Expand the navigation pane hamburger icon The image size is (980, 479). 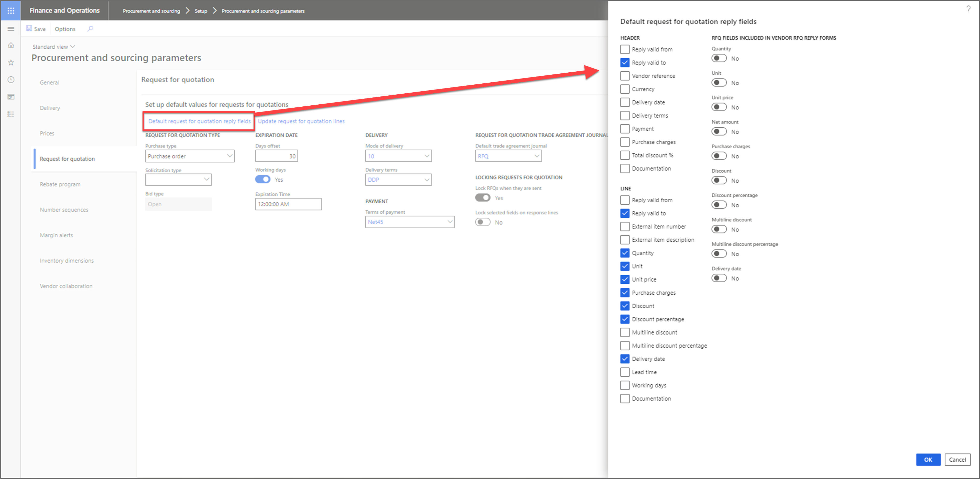pyautogui.click(x=11, y=29)
